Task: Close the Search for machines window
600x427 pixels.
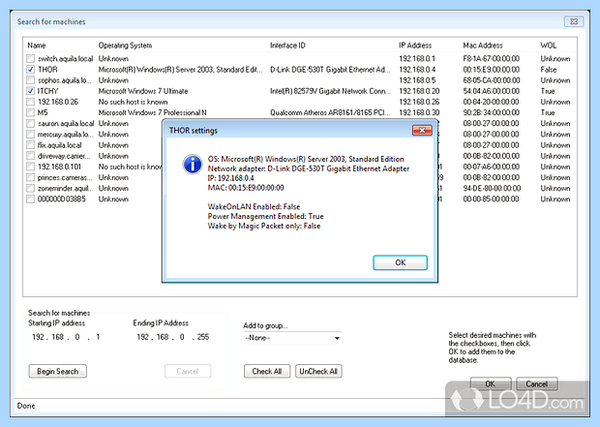Action: (574, 21)
